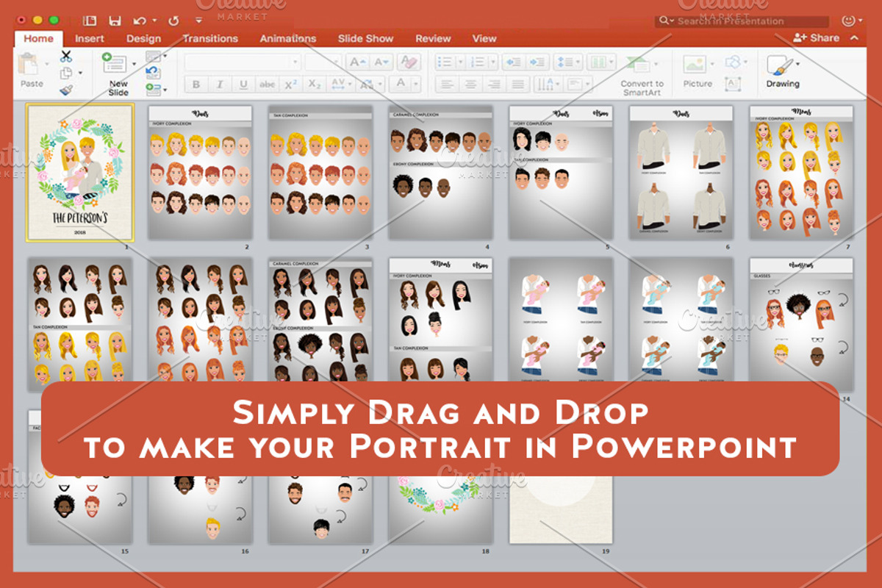Image resolution: width=882 pixels, height=588 pixels.
Task: Click the Picture insert icon
Action: pos(694,65)
